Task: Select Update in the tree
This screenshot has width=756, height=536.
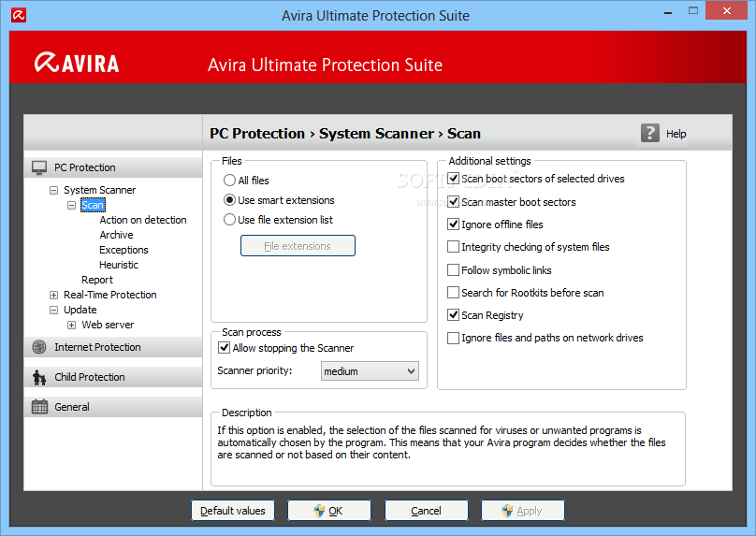Action: pyautogui.click(x=80, y=310)
